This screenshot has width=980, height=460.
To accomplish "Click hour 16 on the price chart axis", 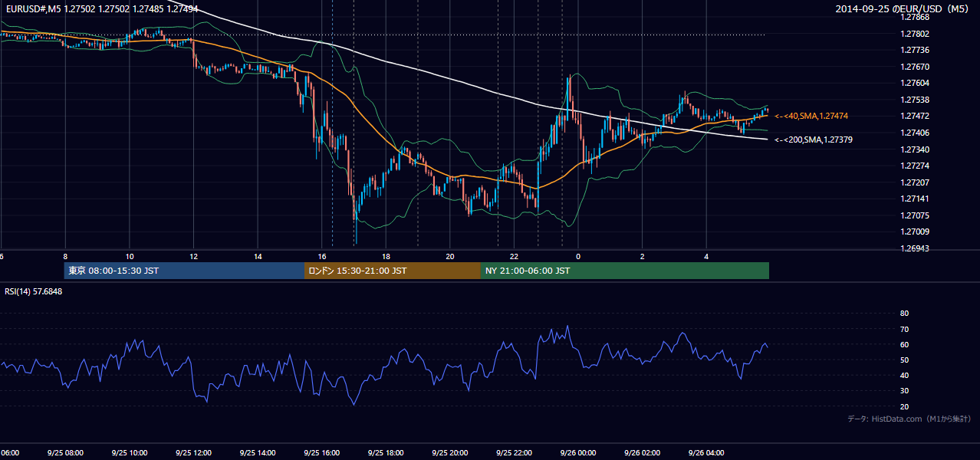I will click(x=322, y=257).
